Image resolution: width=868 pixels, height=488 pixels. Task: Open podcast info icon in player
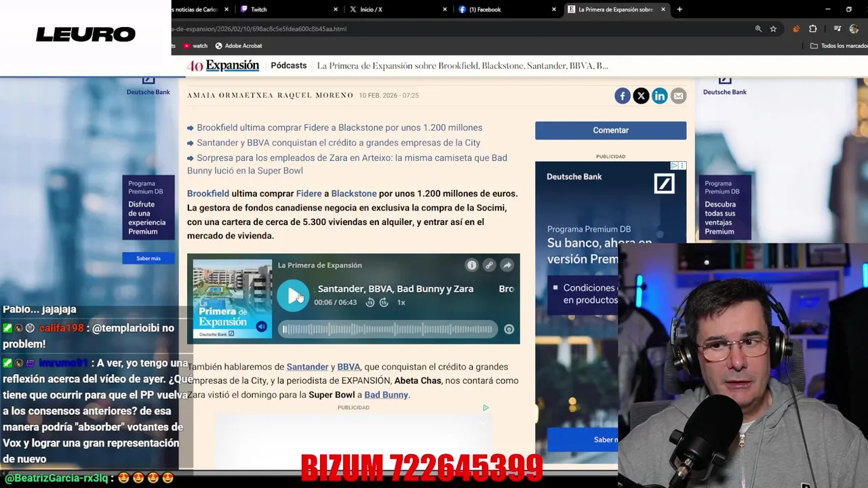point(471,265)
